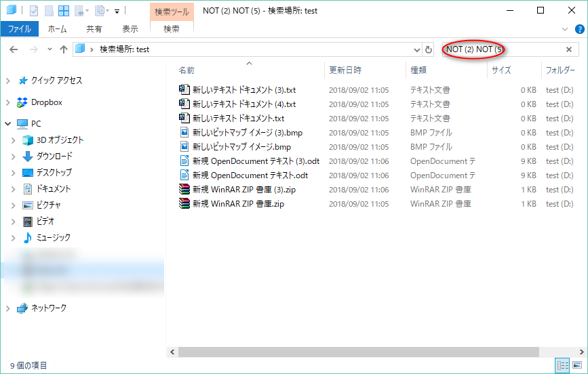Image resolution: width=588 pixels, height=374 pixels.
Task: Expand the ribbon with the chevron
Action: [x=566, y=29]
